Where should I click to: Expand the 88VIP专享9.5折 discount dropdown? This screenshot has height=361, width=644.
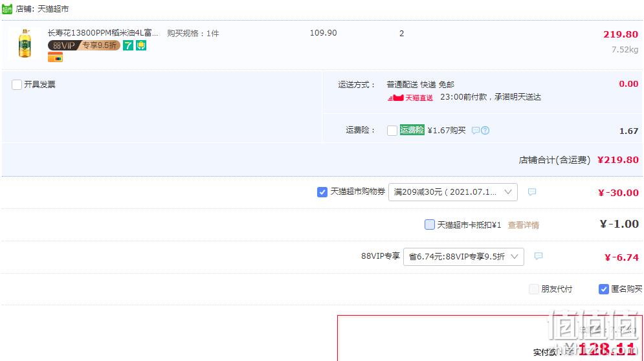pos(463,257)
